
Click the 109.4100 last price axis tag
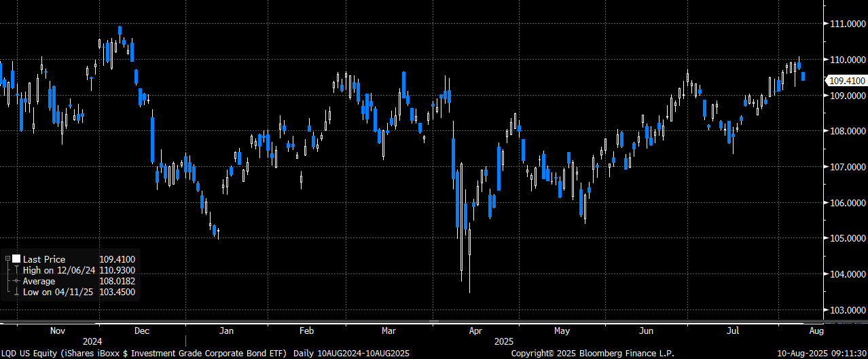pos(846,81)
